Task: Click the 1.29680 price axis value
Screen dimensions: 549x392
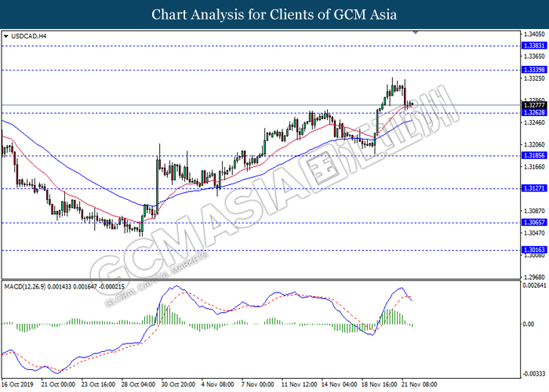Action: point(534,277)
